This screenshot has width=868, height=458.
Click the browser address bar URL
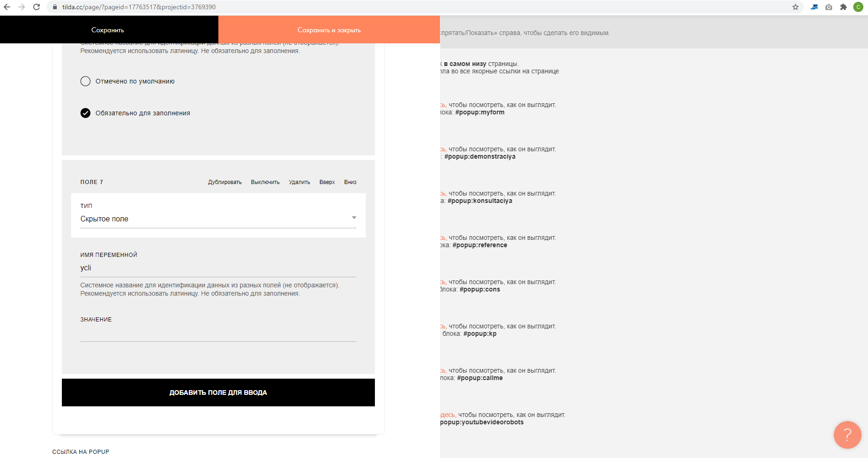(x=139, y=7)
